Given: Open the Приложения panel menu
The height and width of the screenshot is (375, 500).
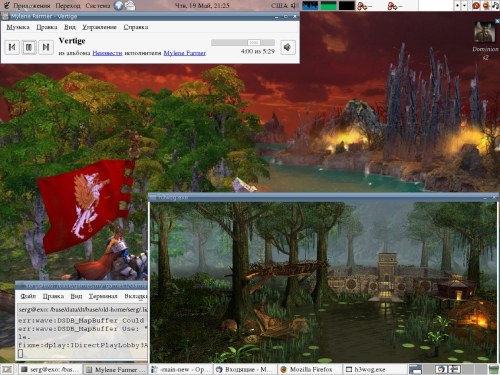Looking at the screenshot, I should coord(32,6).
